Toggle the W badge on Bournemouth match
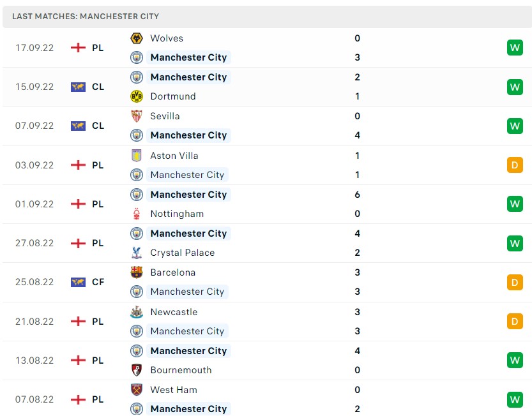 click(x=515, y=360)
